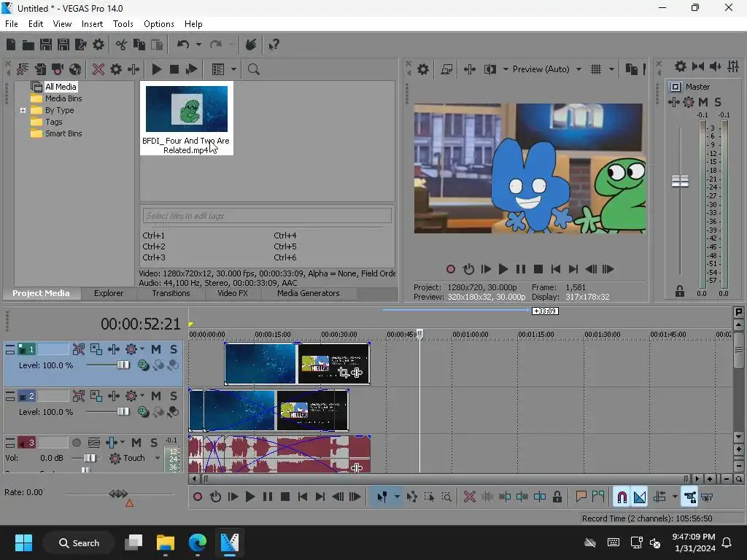Open Event Pan/Crop on track 1 clip

pos(344,373)
